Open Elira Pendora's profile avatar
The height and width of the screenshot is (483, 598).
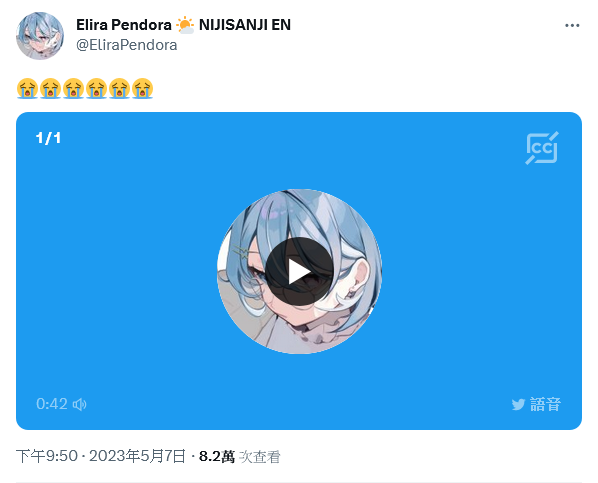click(x=40, y=35)
